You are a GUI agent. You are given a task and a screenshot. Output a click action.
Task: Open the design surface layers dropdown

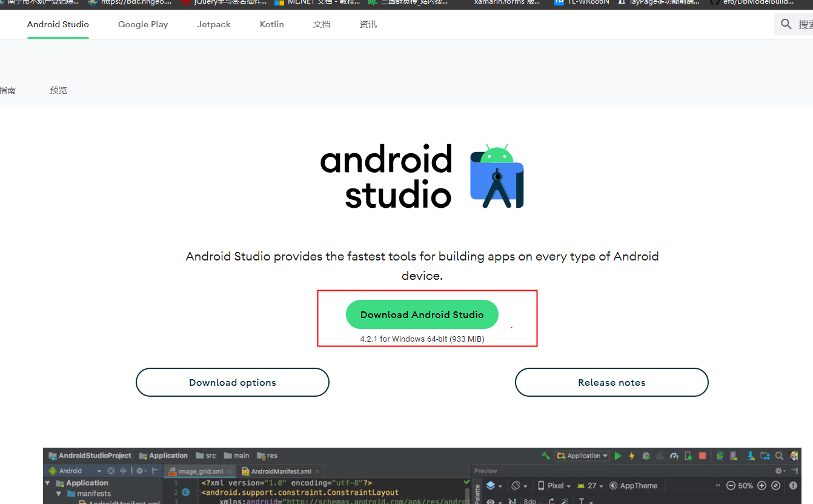click(494, 486)
